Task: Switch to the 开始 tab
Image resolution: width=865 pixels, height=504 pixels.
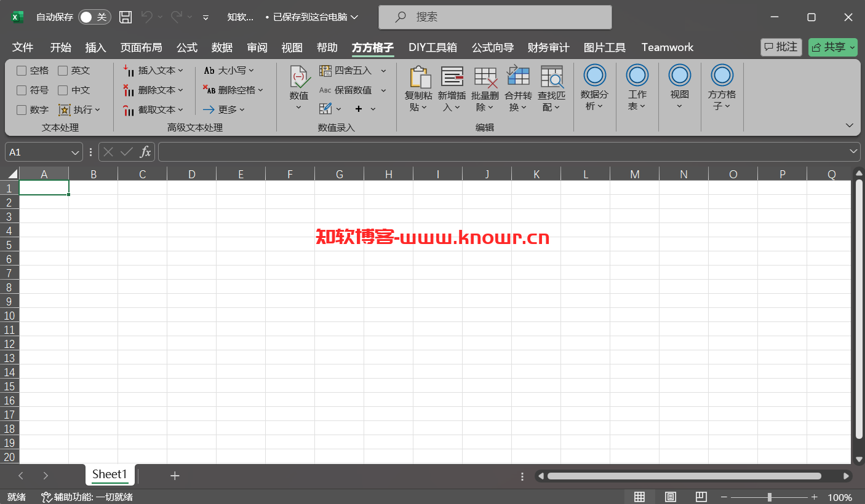Action: (x=60, y=47)
